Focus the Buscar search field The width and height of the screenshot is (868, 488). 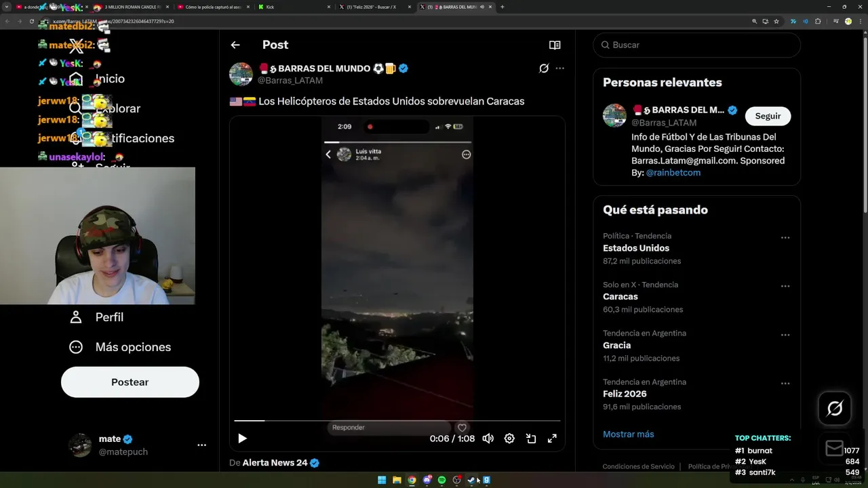pos(696,45)
